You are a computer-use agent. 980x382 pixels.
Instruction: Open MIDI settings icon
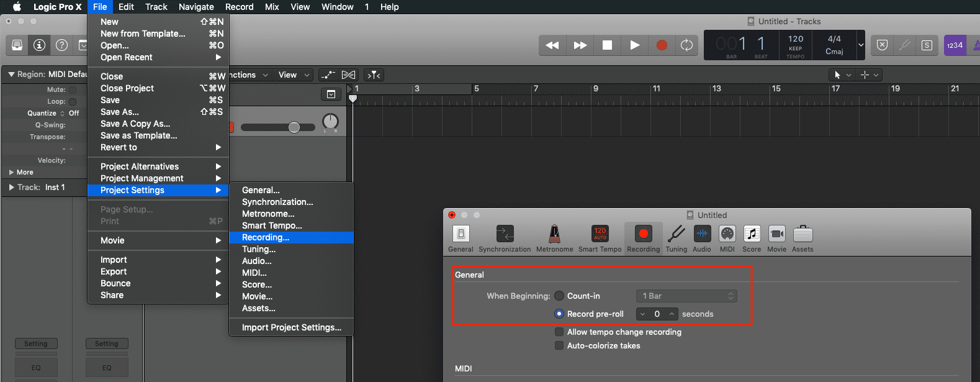[x=727, y=239]
